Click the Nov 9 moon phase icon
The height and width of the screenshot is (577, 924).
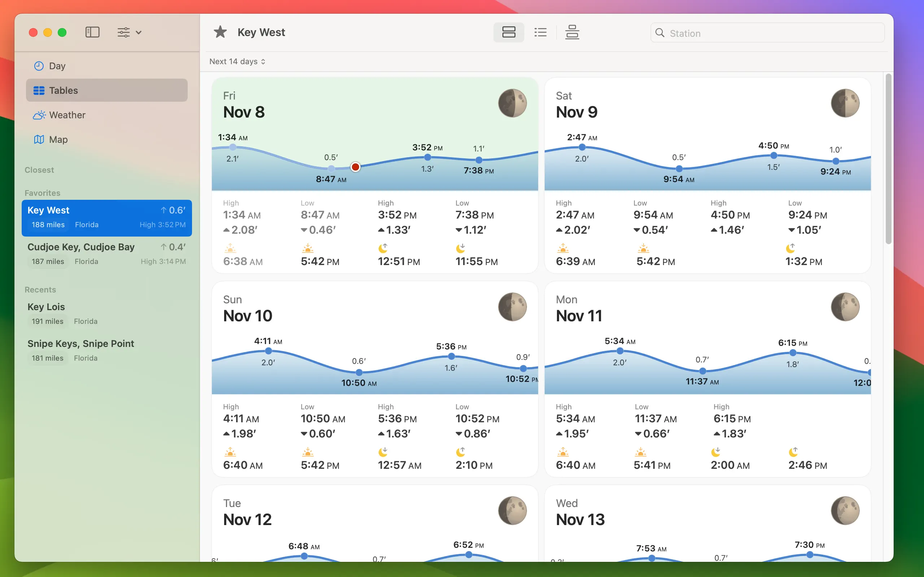pyautogui.click(x=845, y=103)
